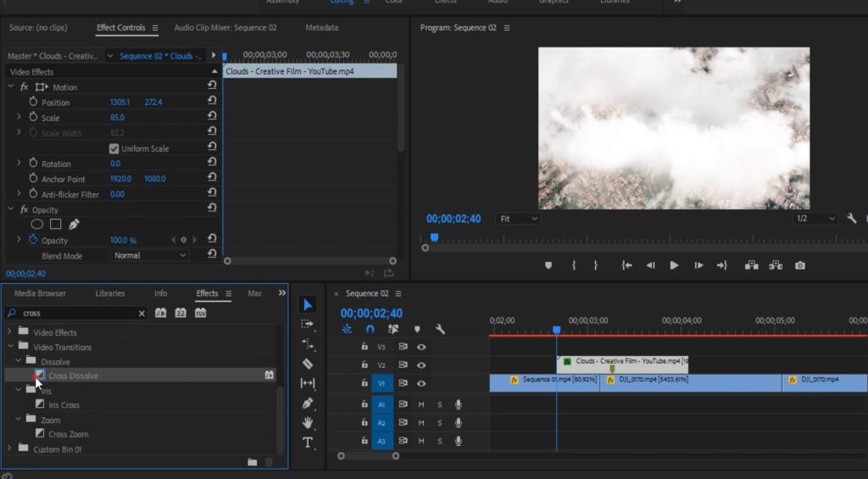Toggle V3 track output eye
This screenshot has width=868, height=479.
tap(421, 347)
